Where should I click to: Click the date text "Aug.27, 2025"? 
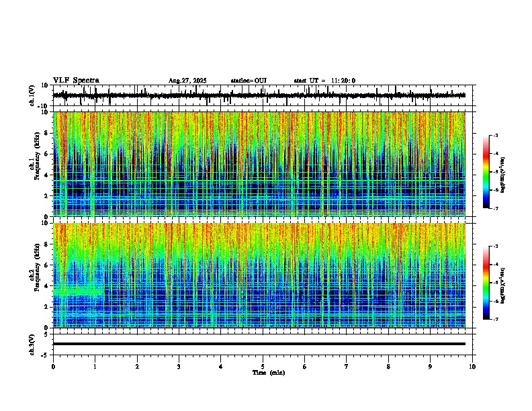(187, 81)
